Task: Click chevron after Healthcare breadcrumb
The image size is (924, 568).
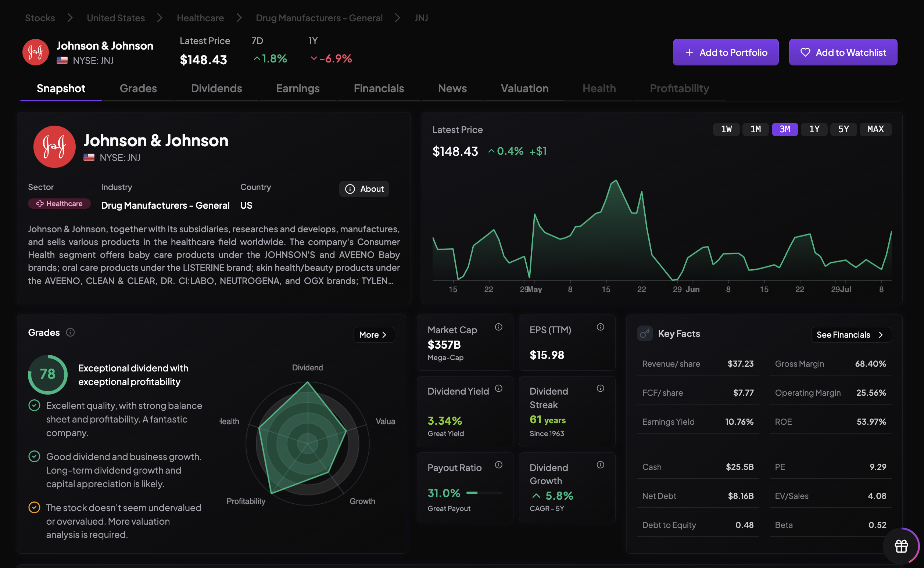Action: (239, 18)
